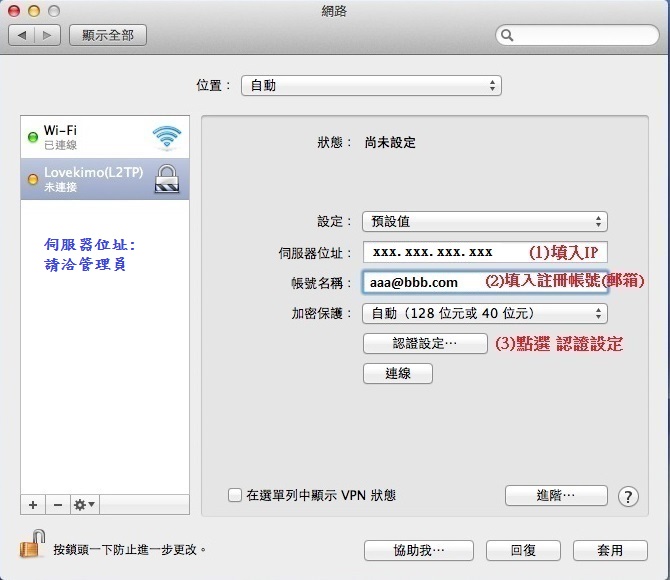670x580 pixels.
Task: Click the VPN padlock icon
Action: coord(167,179)
